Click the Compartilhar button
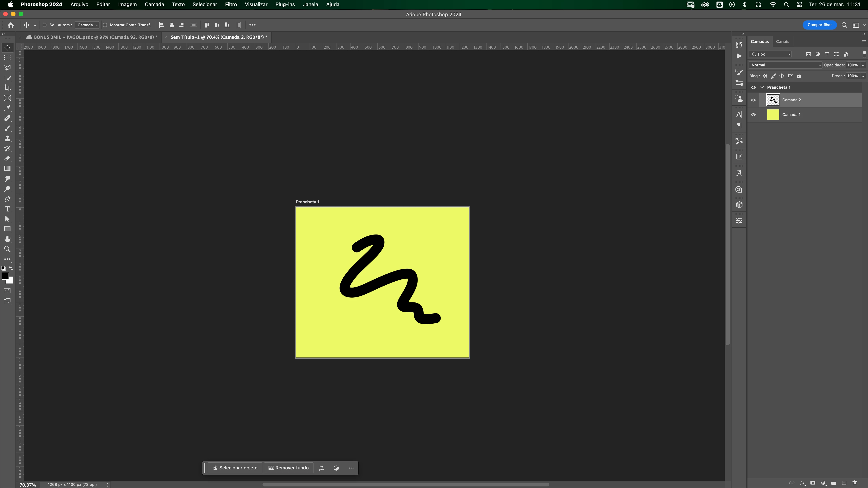Screen dimensions: 868x488 (820, 25)
